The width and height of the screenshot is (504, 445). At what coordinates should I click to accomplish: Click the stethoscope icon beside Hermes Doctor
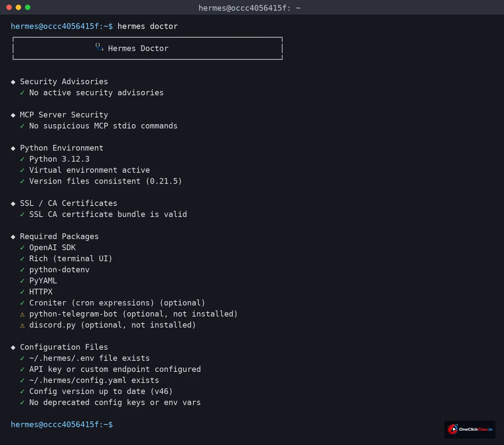(x=100, y=47)
